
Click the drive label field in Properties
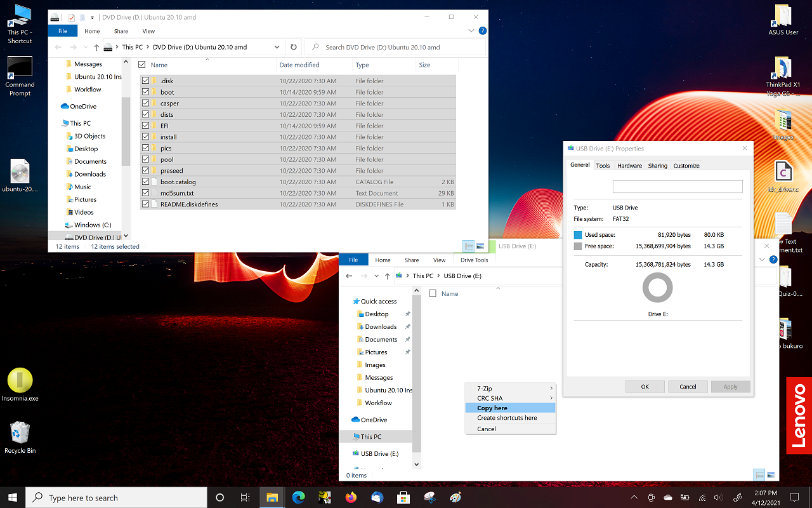[678, 187]
